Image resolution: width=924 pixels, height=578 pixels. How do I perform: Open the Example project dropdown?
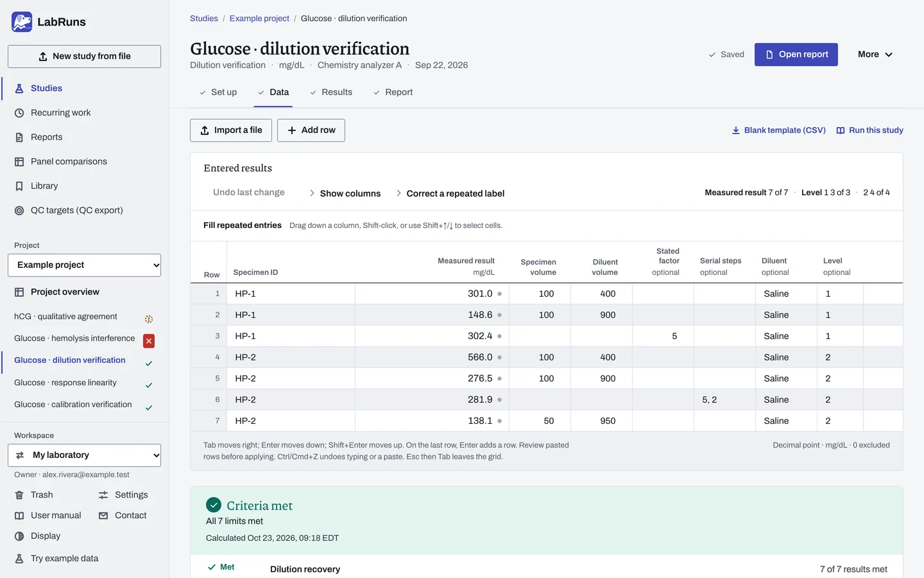(84, 265)
